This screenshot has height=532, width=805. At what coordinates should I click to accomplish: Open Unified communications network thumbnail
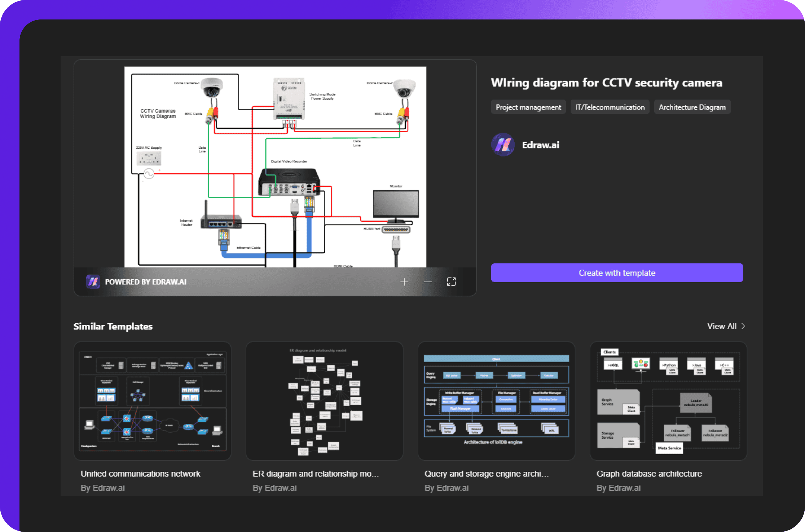pos(153,401)
